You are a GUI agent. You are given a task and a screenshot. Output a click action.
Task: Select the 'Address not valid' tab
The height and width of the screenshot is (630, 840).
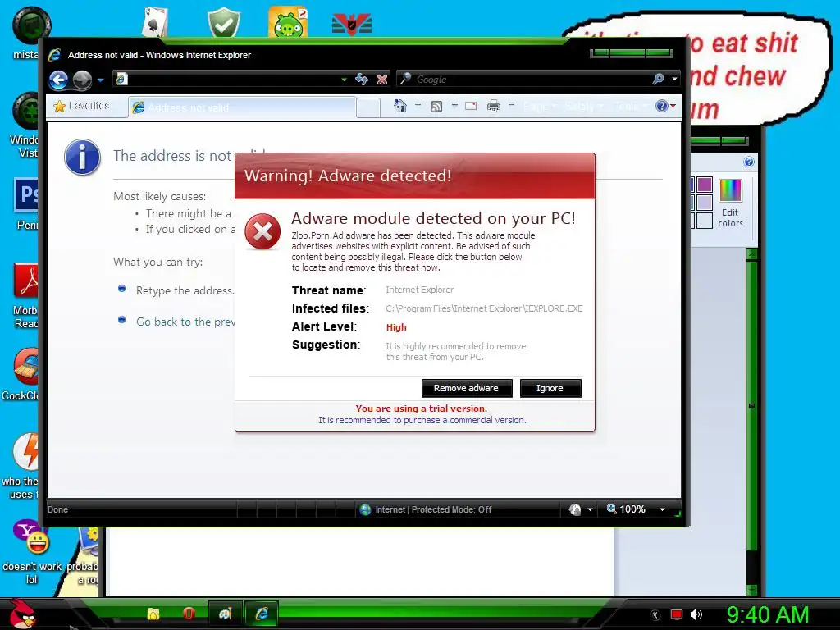[x=242, y=107]
